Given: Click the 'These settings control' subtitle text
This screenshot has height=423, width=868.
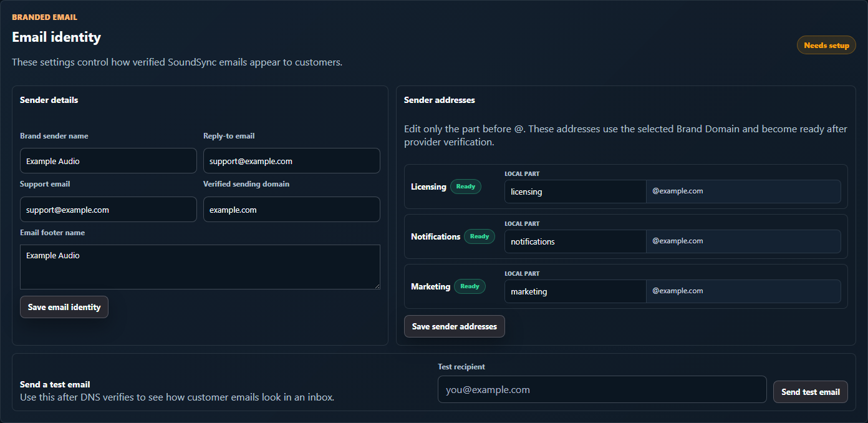Looking at the screenshot, I should (x=177, y=62).
